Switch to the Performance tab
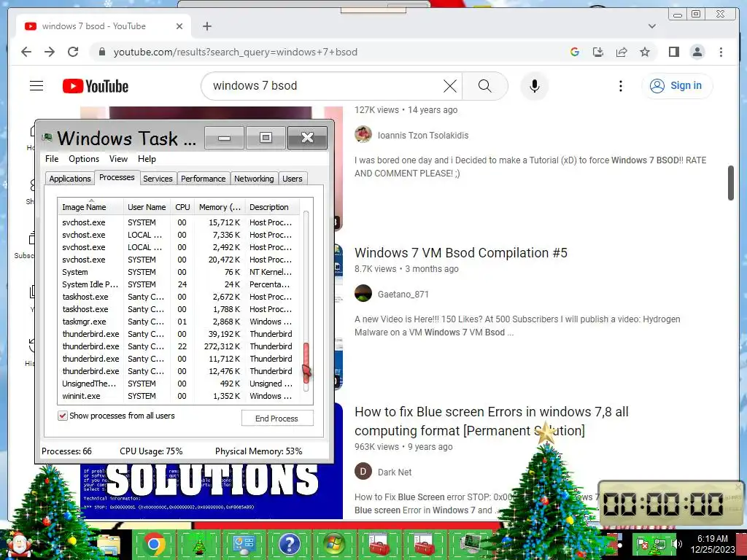 point(204,179)
